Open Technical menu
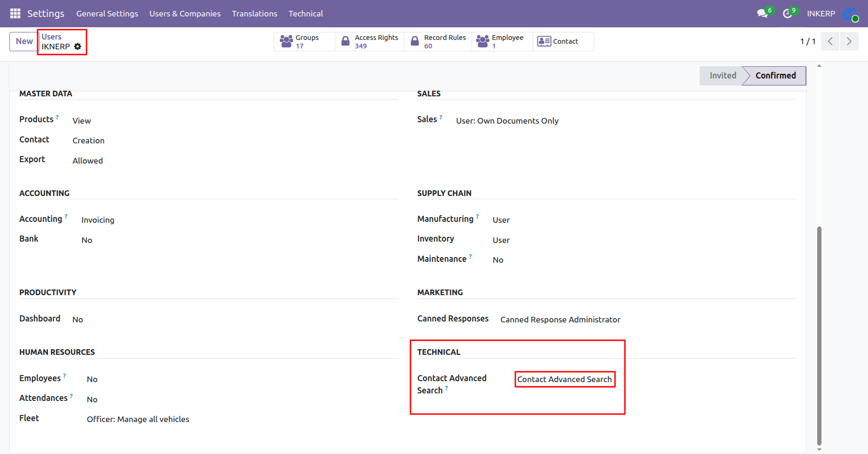The width and height of the screenshot is (868, 454). tap(306, 14)
